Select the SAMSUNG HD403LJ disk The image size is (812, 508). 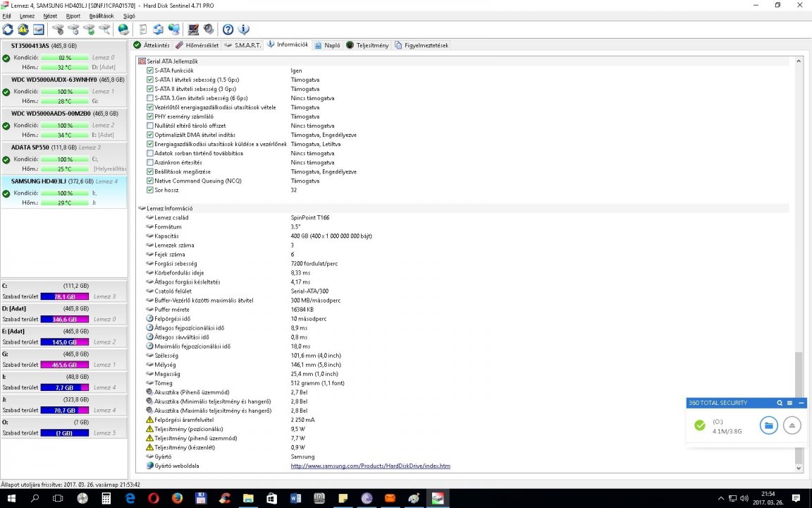(63, 192)
